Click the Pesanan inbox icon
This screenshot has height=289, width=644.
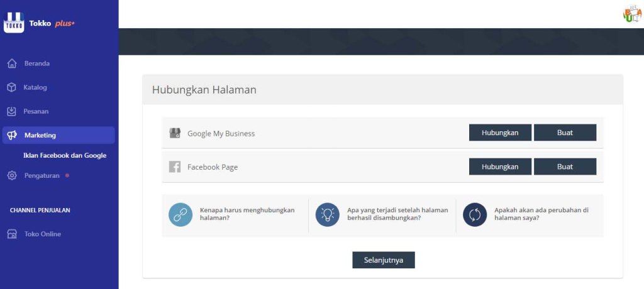click(11, 111)
